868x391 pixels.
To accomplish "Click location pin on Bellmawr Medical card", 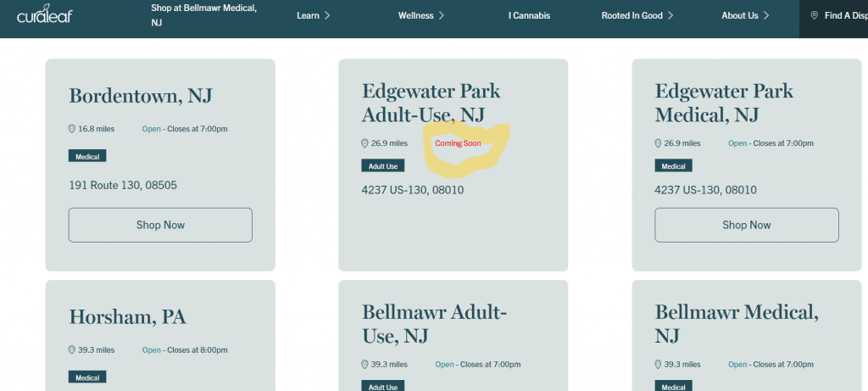I will click(658, 365).
